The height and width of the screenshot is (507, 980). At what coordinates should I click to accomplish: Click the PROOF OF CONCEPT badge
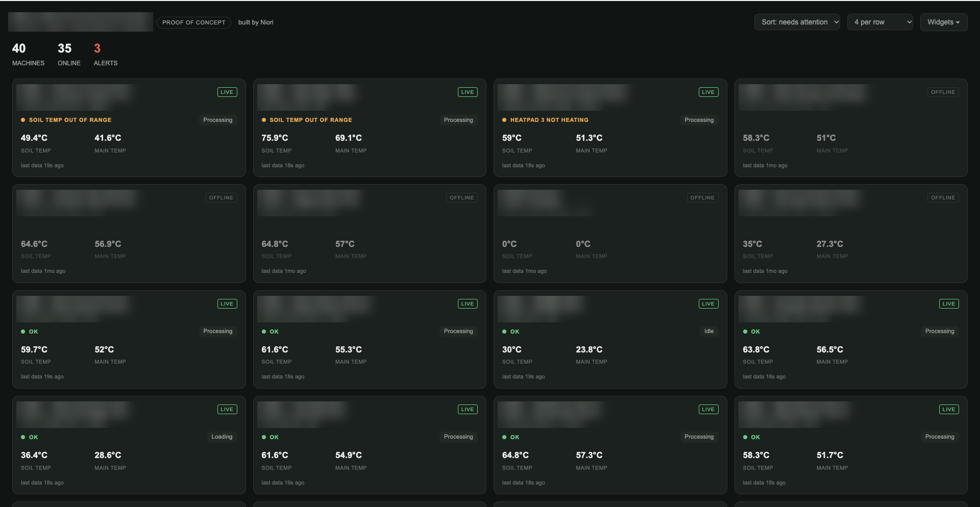(x=193, y=22)
